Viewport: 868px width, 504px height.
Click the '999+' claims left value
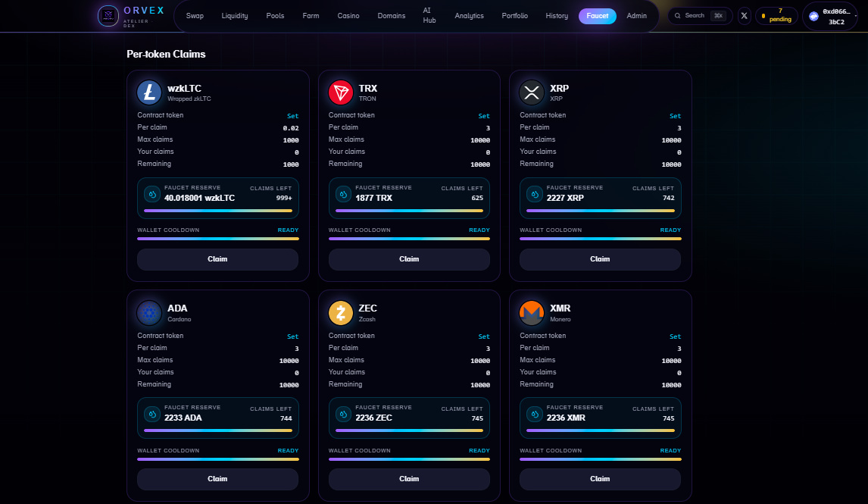(x=284, y=198)
